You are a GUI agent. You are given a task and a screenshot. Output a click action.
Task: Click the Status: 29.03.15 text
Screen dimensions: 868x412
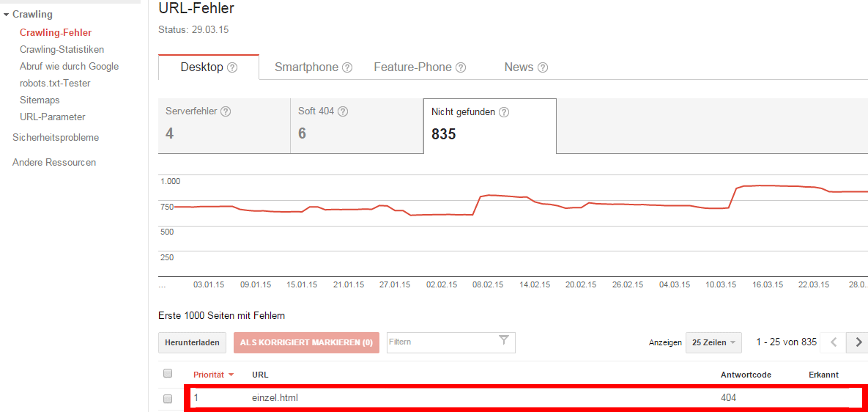pyautogui.click(x=193, y=30)
